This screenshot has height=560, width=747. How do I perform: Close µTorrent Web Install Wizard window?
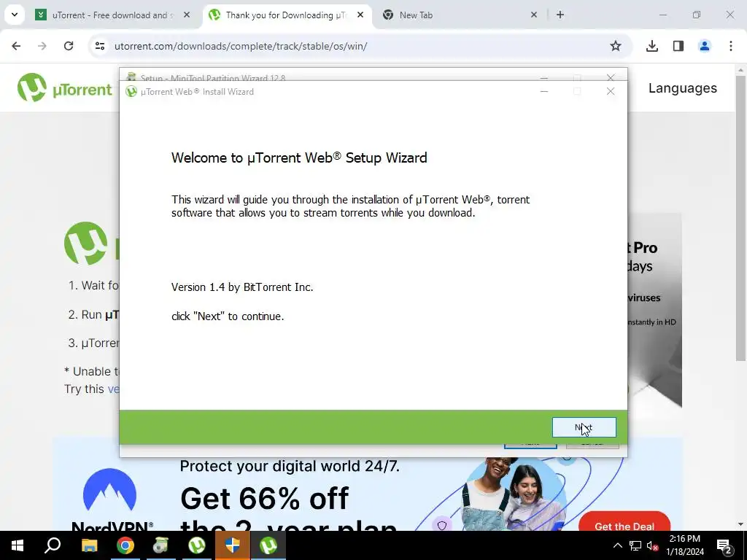pos(611,91)
